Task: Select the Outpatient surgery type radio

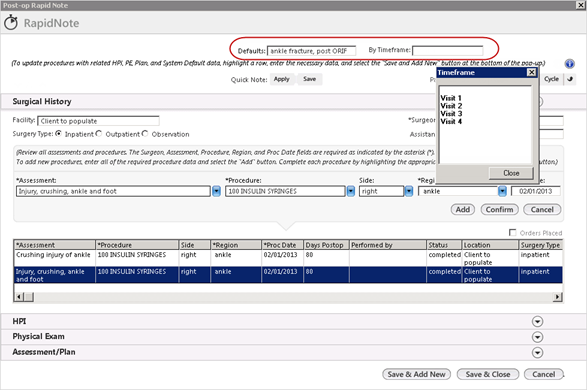Action: pos(99,134)
